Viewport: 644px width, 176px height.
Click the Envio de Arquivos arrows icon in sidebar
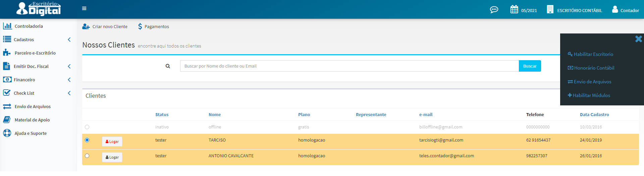7,106
